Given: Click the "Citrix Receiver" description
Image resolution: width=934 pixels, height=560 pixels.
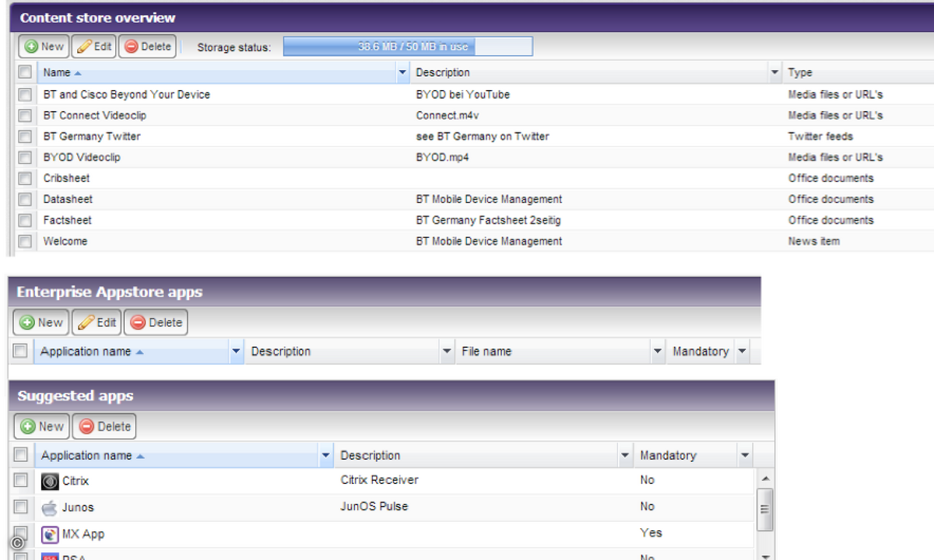Looking at the screenshot, I should [380, 480].
